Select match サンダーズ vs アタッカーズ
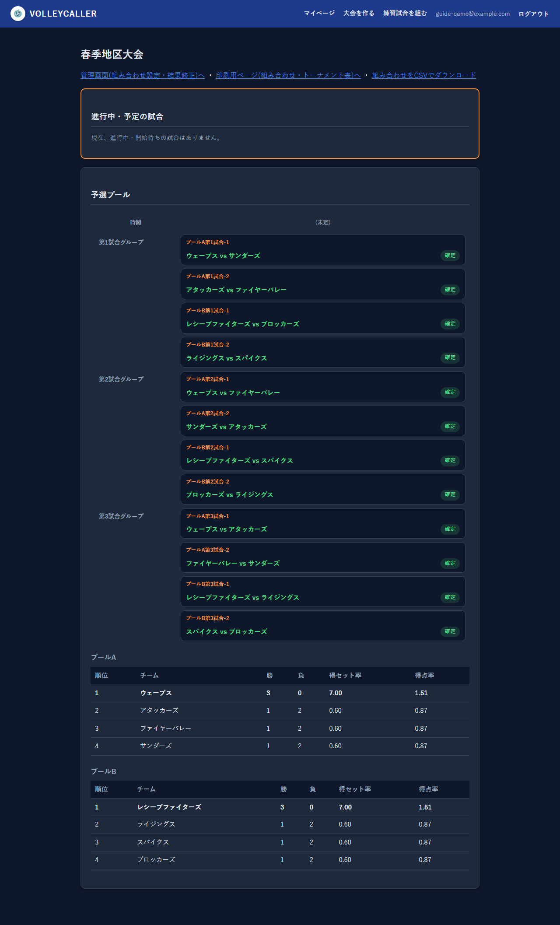Viewport: 560px width, 925px height. [x=323, y=421]
